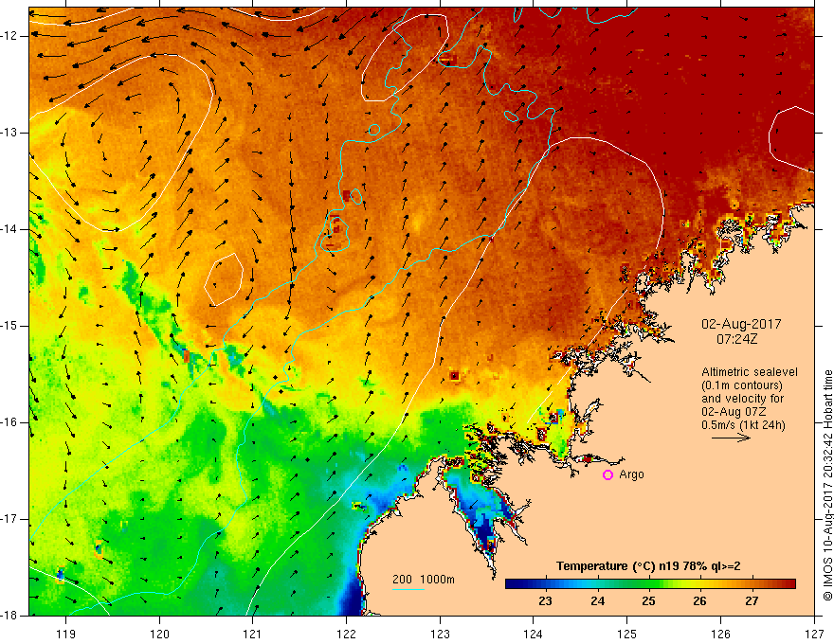Screen dimensions: 834x644
Task: Click longitude label 123
Action: [440, 634]
